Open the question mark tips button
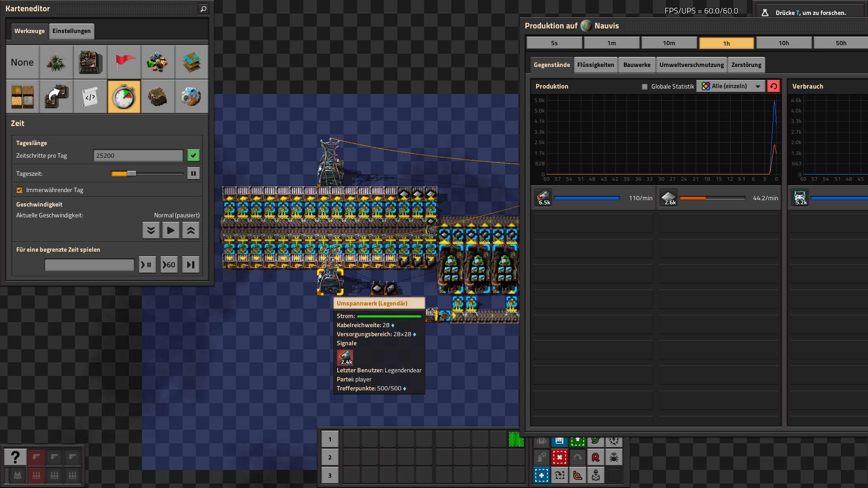Viewport: 868px width, 488px height. tap(15, 457)
